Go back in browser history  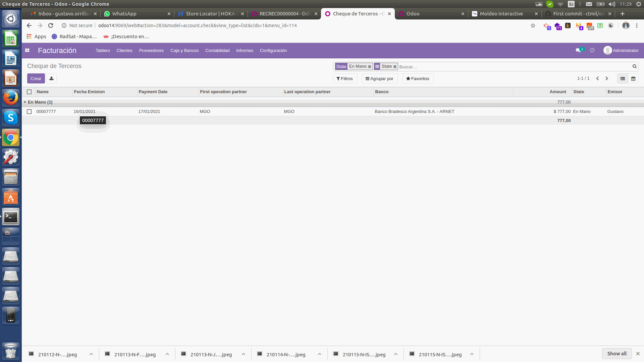[x=29, y=25]
